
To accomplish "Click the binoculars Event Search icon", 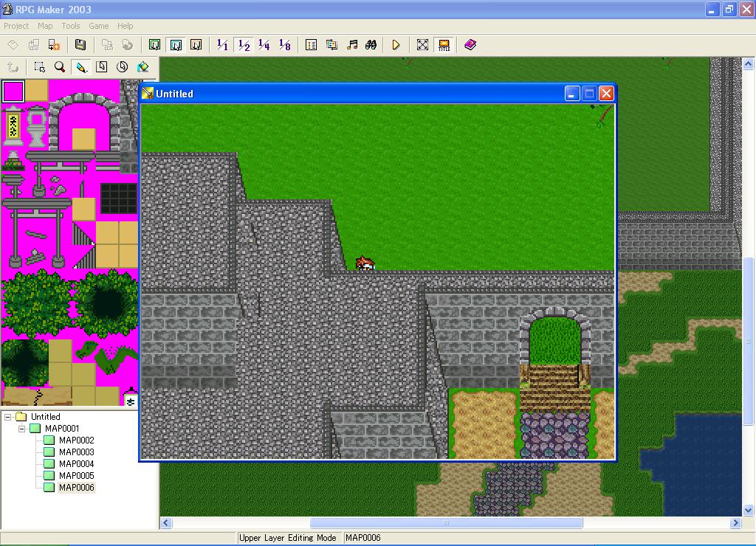I will tap(371, 45).
